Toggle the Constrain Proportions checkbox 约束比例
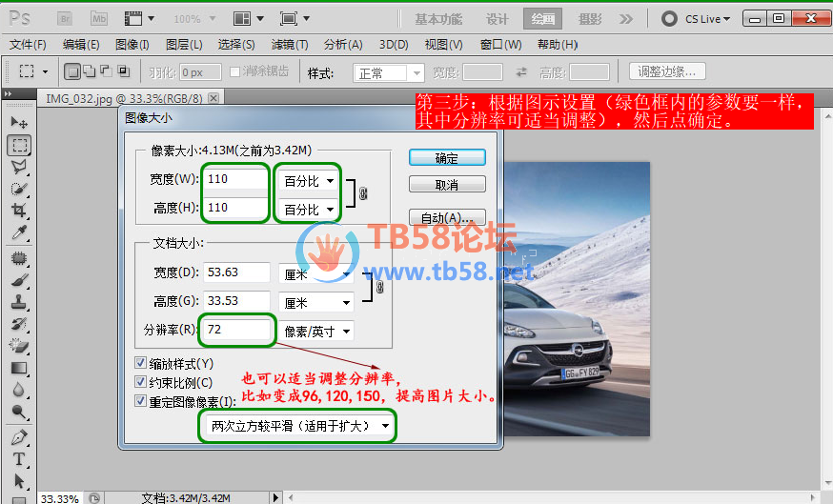 point(140,381)
